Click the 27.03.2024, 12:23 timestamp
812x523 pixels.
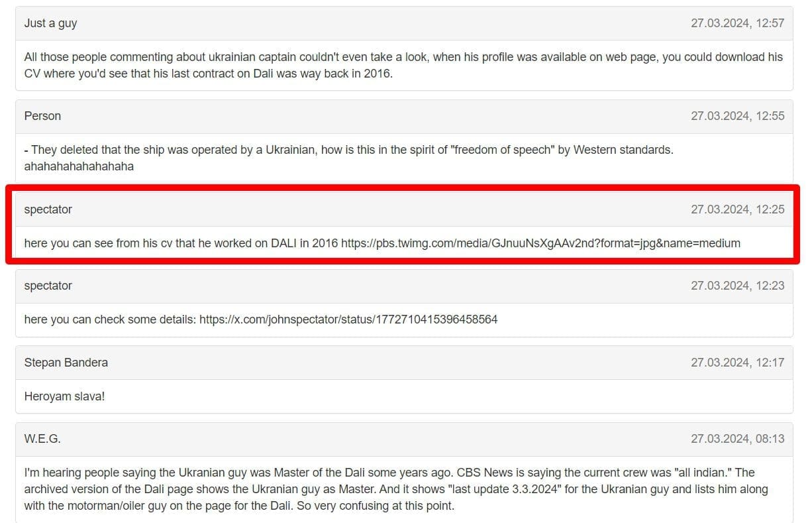tap(737, 286)
